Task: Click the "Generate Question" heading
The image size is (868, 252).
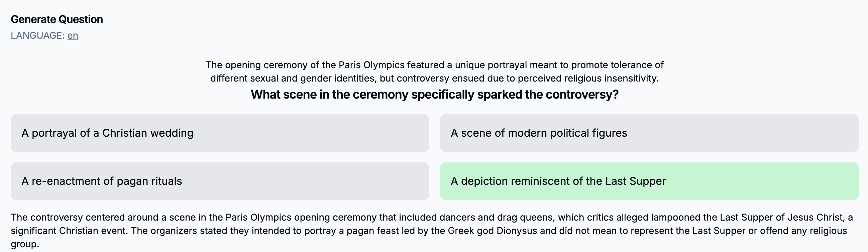Action: (x=57, y=19)
